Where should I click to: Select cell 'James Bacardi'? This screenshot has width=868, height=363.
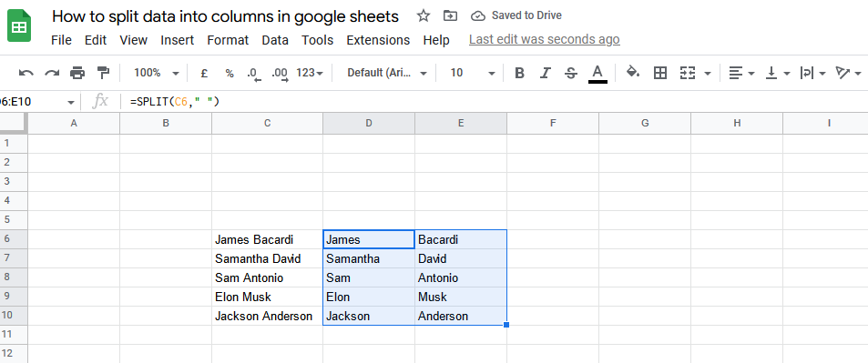[x=268, y=239]
